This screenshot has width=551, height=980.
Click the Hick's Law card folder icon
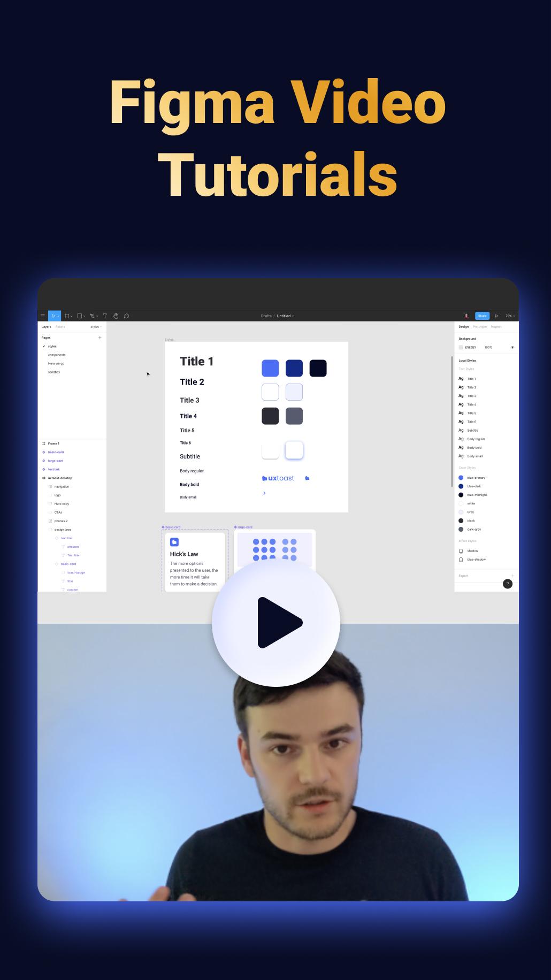pyautogui.click(x=174, y=542)
